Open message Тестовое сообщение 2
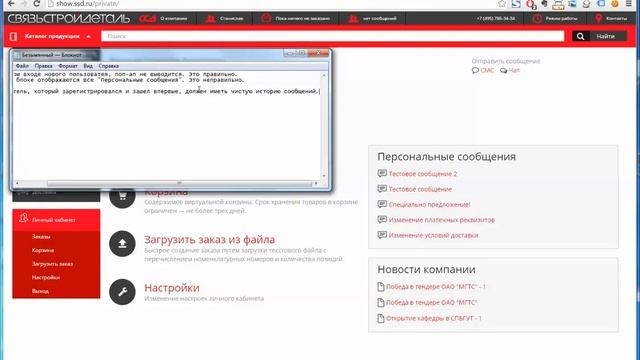The image size is (640, 360). point(422,174)
